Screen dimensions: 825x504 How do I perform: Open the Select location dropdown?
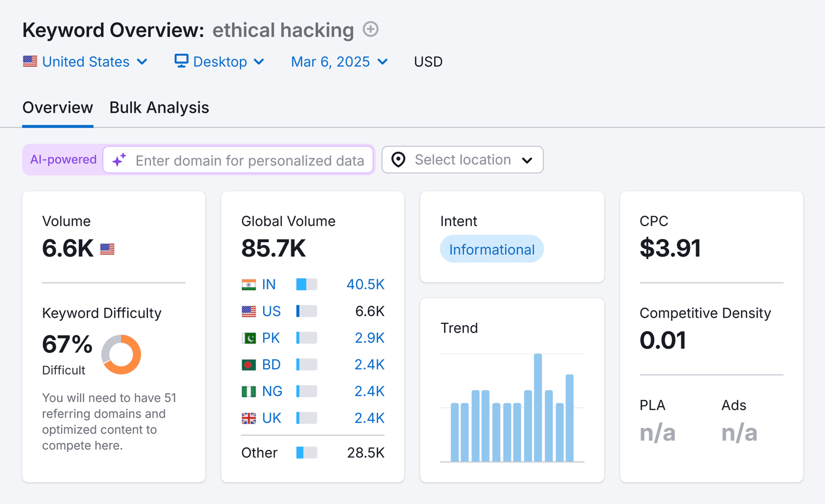click(462, 160)
